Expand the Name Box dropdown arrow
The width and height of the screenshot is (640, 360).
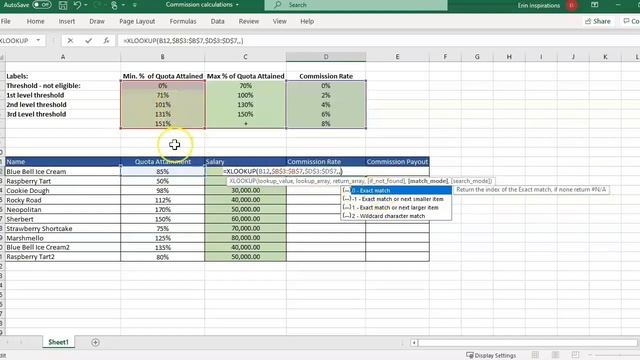38,40
